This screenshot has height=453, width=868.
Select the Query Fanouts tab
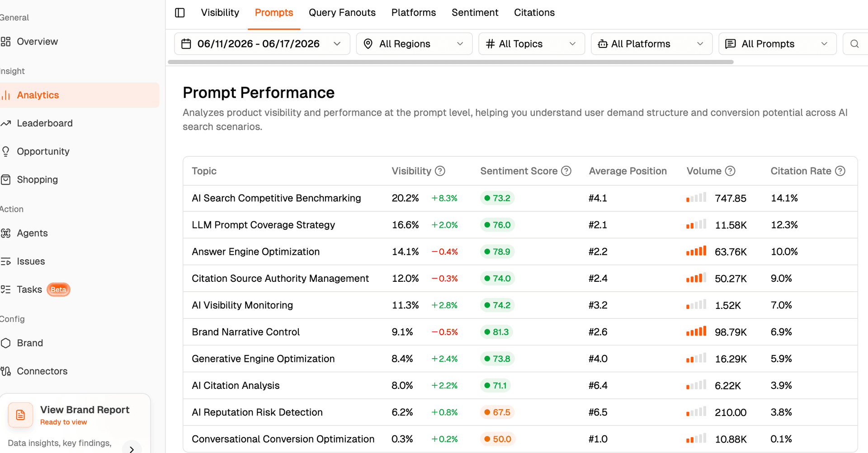point(342,13)
